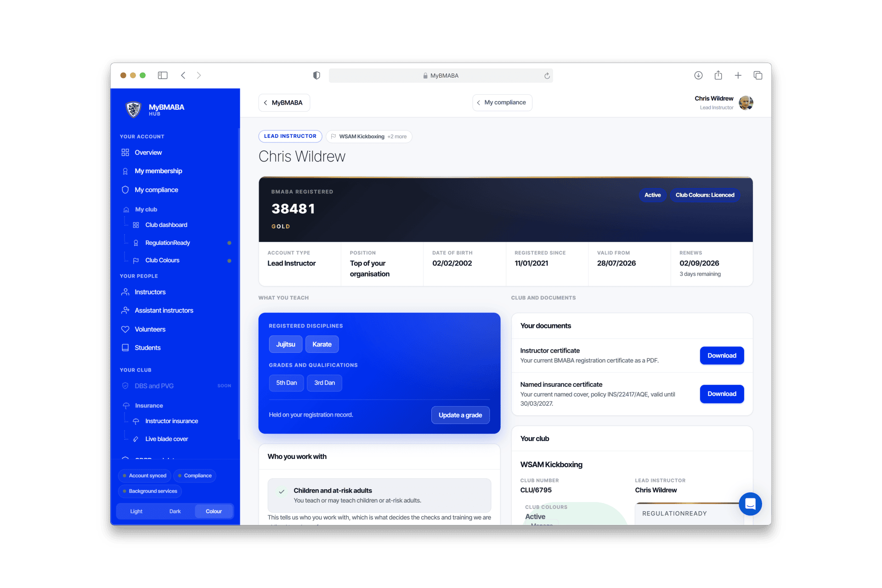
Task: Click the Compliance status chip
Action: [x=195, y=476]
